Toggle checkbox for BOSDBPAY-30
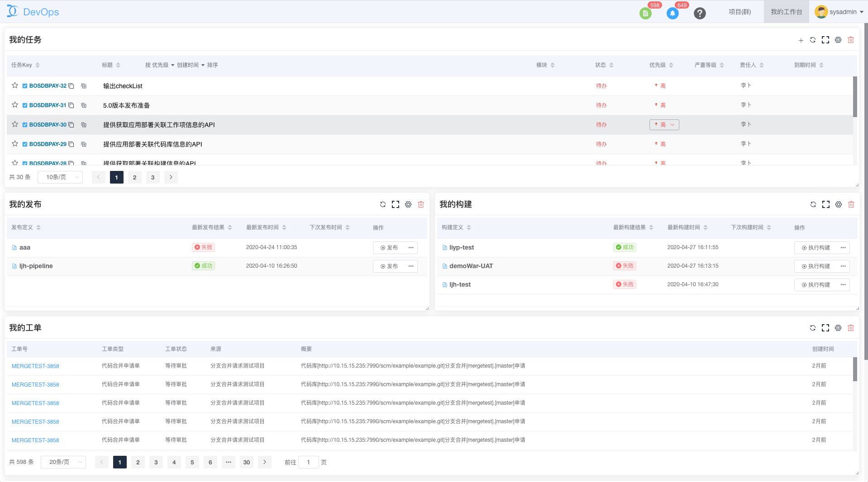This screenshot has width=868, height=482. click(x=25, y=125)
